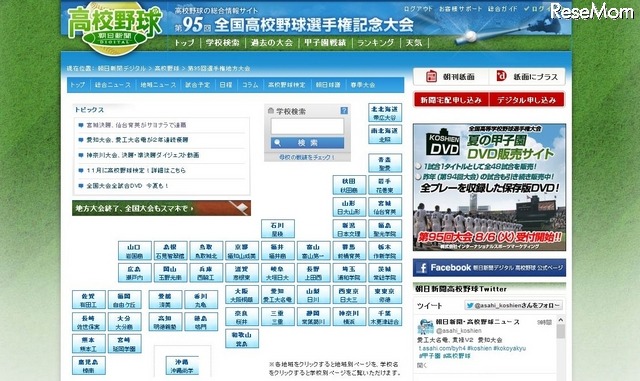The image size is (640, 381).
Task: Click the ログアウト link at top
Action: pos(418,9)
